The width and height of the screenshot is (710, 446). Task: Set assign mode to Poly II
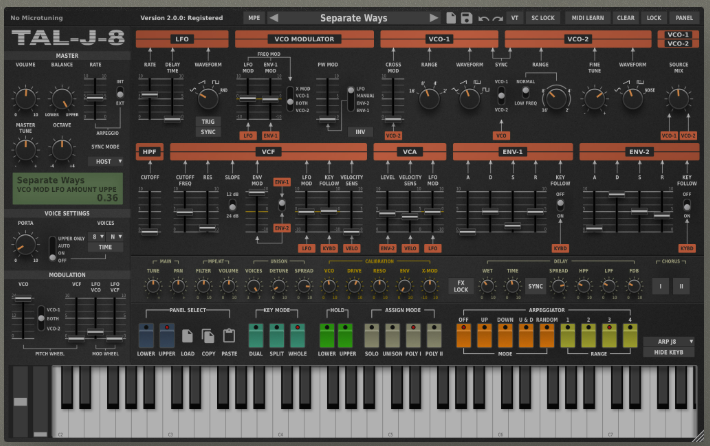coord(434,336)
